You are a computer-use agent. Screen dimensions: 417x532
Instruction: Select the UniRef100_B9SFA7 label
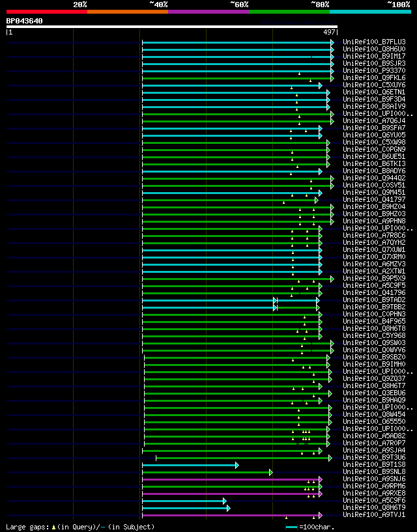point(374,128)
